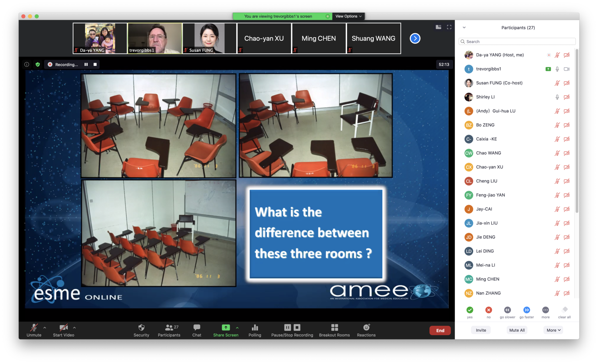Expand share options arrow beside Share Screen
This screenshot has height=364, width=598.
(237, 328)
